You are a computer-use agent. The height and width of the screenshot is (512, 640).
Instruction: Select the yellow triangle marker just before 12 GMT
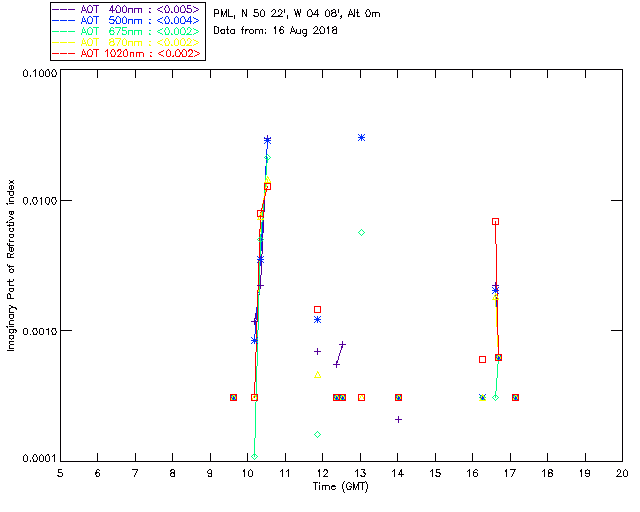coord(318,375)
